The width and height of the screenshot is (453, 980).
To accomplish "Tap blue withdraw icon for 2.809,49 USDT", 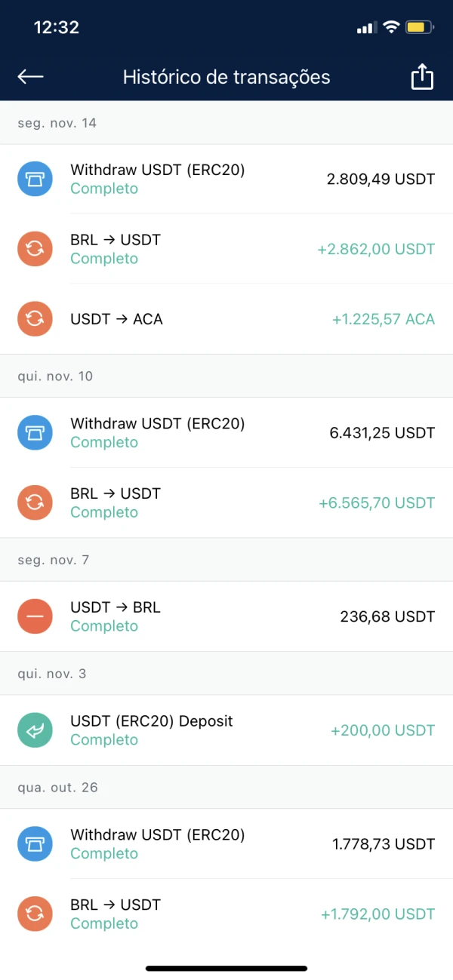I will click(35, 179).
